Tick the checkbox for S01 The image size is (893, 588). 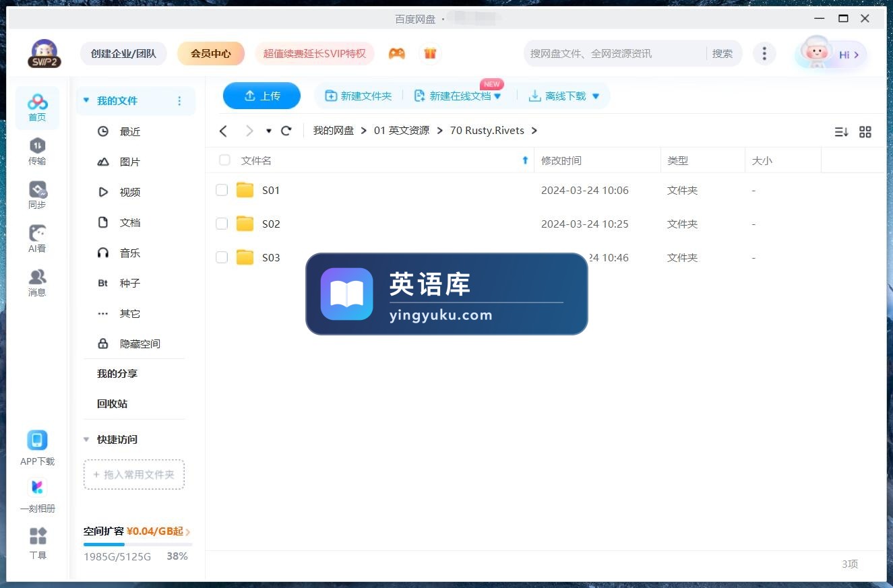222,190
